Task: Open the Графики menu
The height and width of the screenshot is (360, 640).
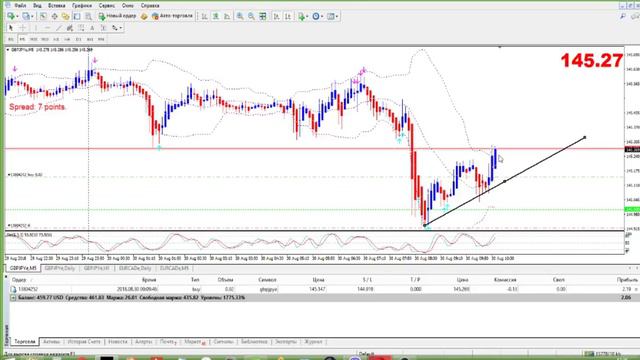Action: point(82,6)
